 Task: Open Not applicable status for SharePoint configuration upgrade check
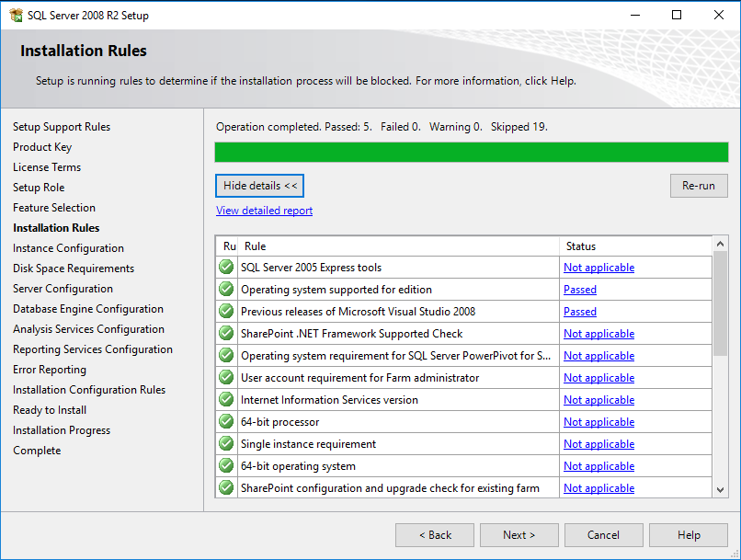[598, 487]
